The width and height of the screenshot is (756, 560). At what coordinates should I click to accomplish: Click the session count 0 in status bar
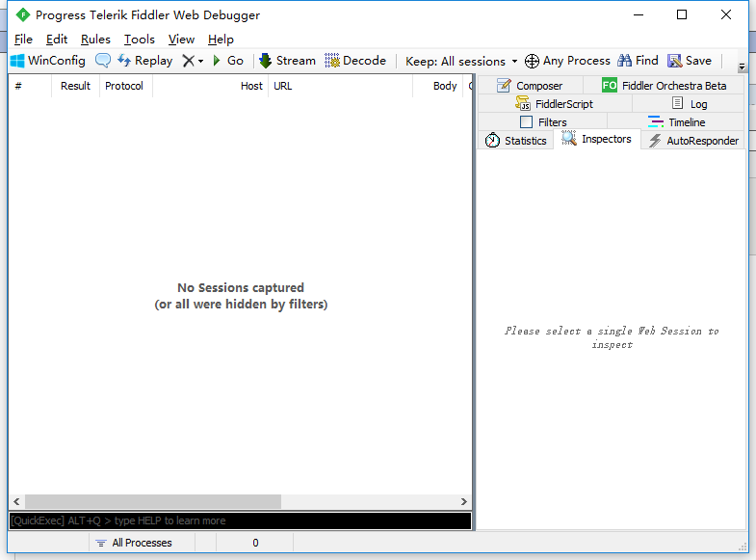(254, 543)
